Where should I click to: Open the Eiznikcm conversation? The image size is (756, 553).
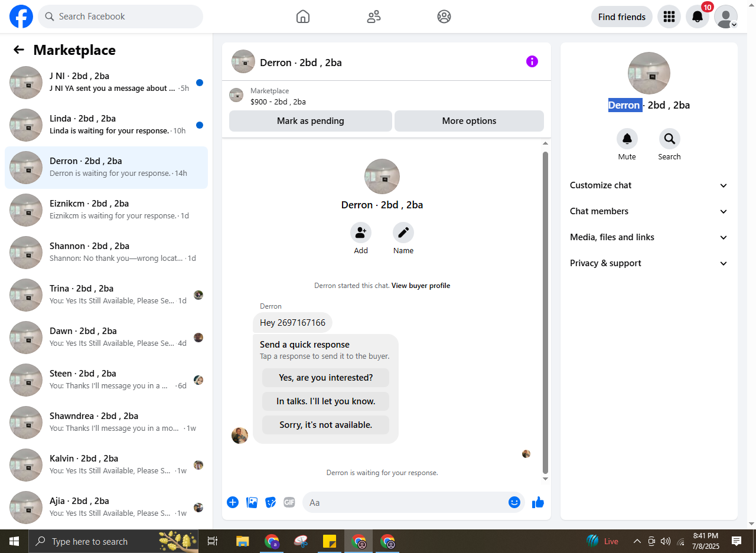tap(106, 210)
